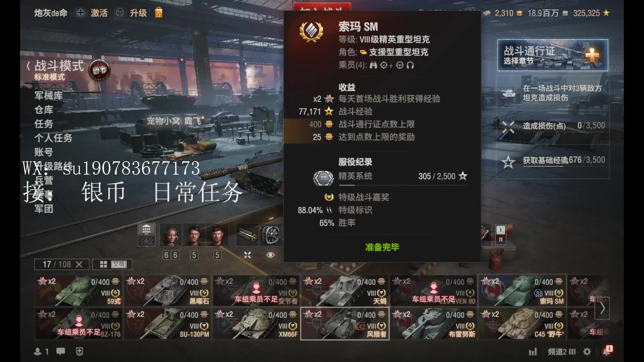Viewport: 644px width, 362px height.
Task: Toggle the eye visibility icon
Action: 270,255
